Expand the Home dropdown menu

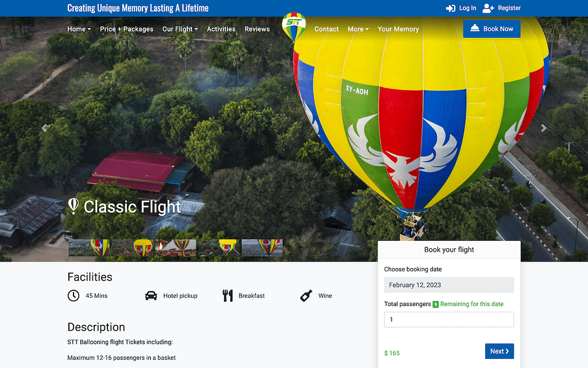pyautogui.click(x=79, y=29)
